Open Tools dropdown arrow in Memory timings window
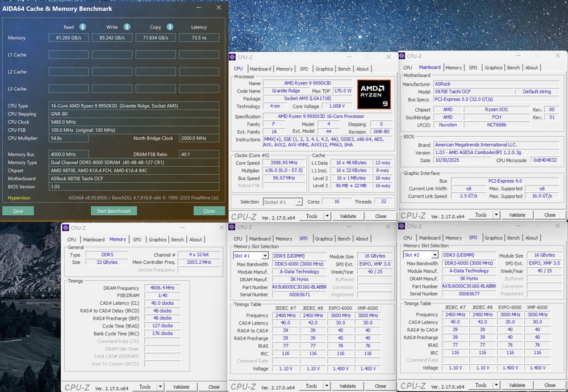Viewport: 568px width, 392px height. [x=160, y=387]
